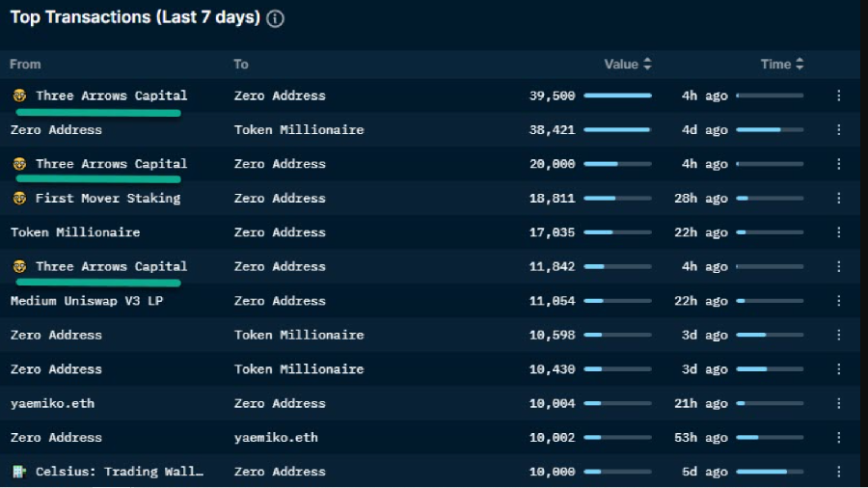Open Celsius: Trading Wallet address link
The height and width of the screenshot is (488, 868).
point(120,472)
